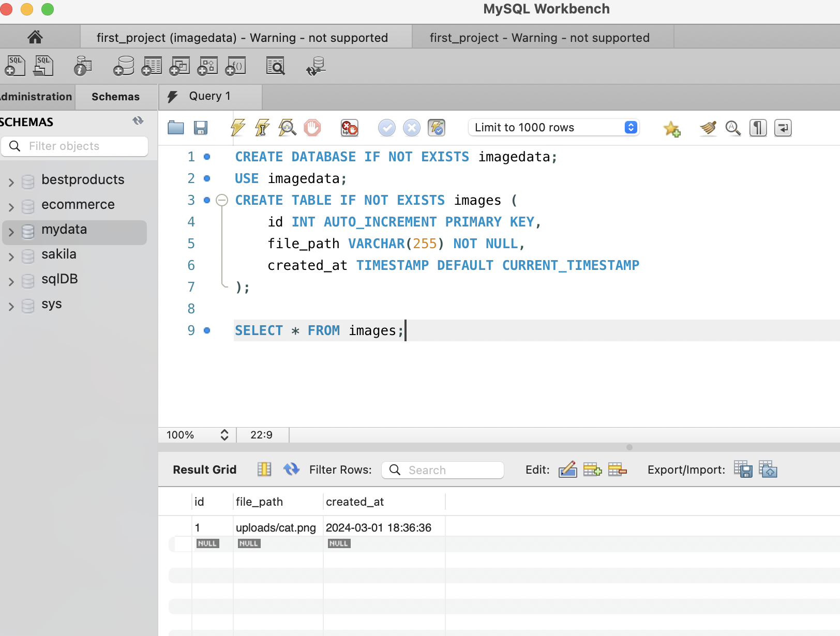
Task: Click the Filter objects search field
Action: [x=74, y=146]
